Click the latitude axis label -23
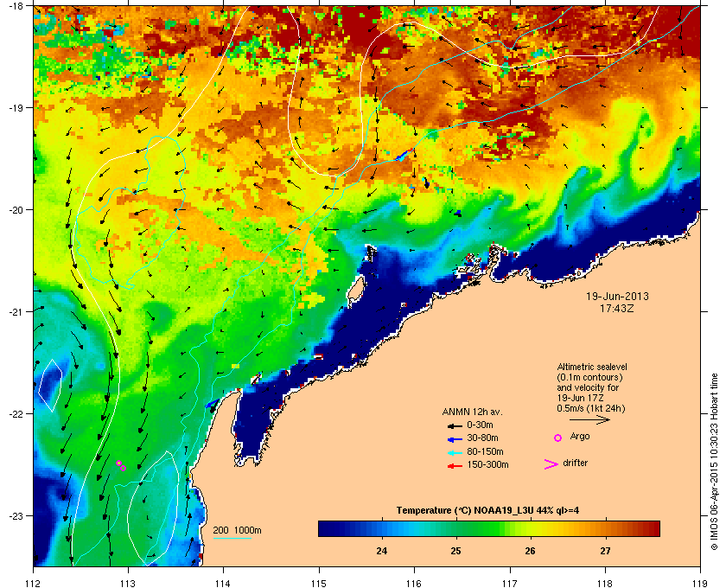 click(16, 515)
